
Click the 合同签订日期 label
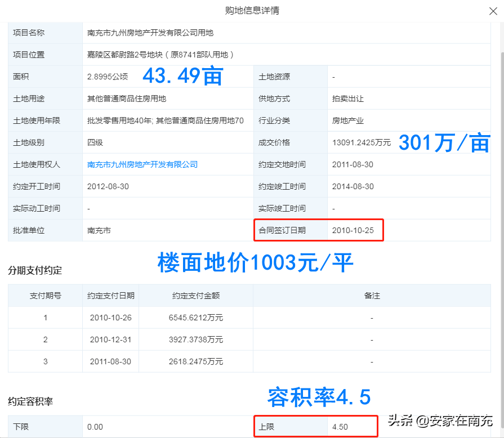[x=282, y=230]
